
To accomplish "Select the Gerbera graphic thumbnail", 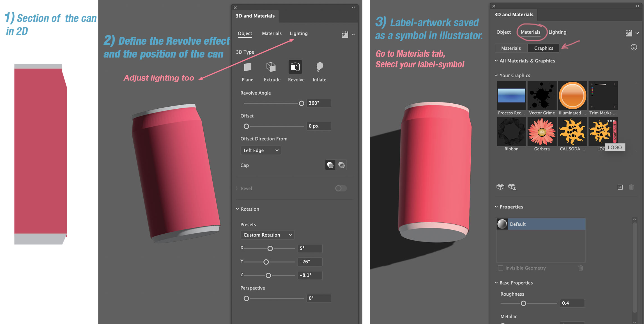I will pyautogui.click(x=542, y=132).
